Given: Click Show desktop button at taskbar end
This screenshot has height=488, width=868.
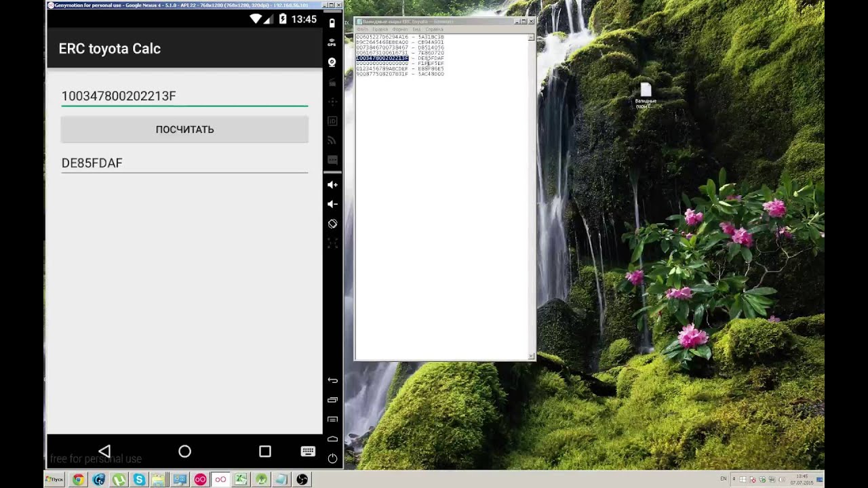Looking at the screenshot, I should click(821, 479).
